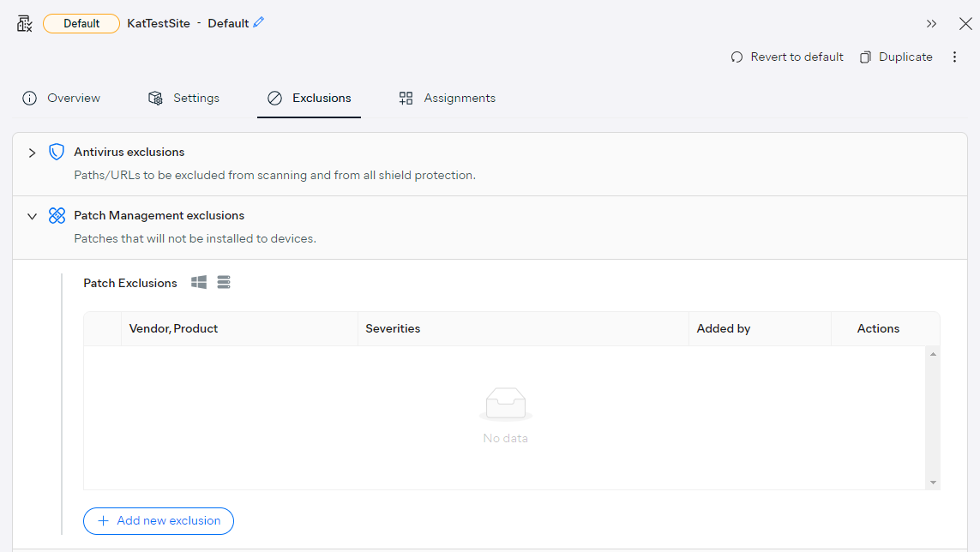Select the Windows platform icon for patch exclusions
The width and height of the screenshot is (980, 552).
[199, 283]
